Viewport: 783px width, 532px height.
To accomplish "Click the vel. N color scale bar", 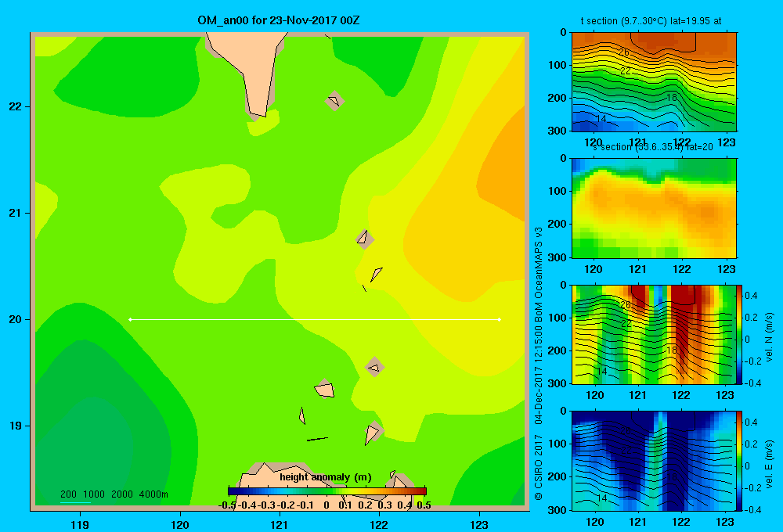I will (x=740, y=334).
